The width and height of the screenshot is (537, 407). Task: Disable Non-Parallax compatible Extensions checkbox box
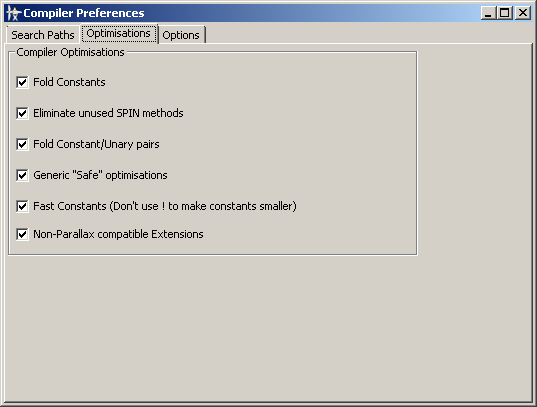pos(22,234)
